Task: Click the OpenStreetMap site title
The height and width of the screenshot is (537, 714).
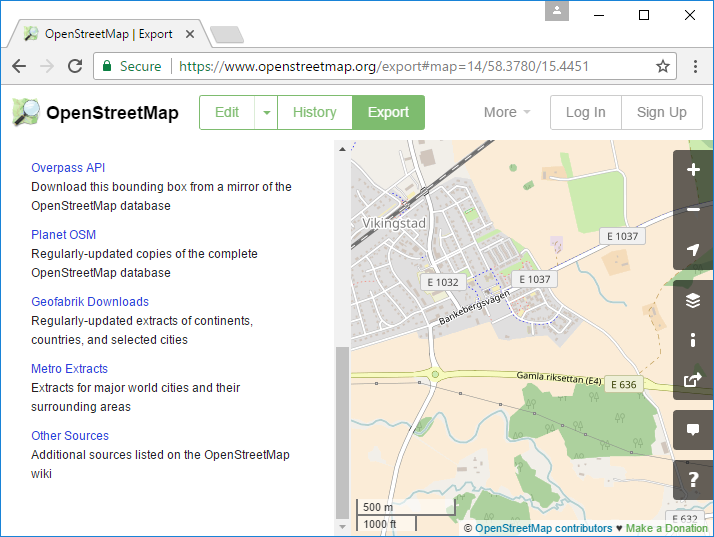Action: (x=112, y=113)
